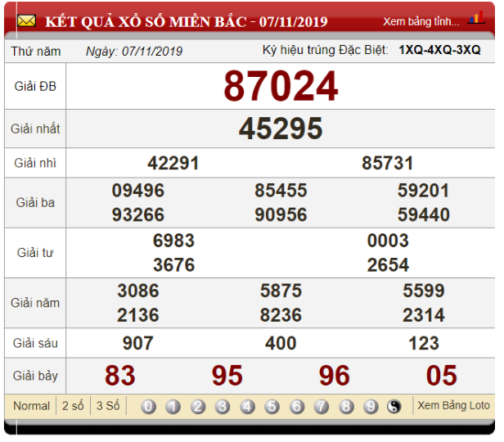Viewport: 504px width, 442px height.
Task: Switch to Normal number display
Action: click(31, 406)
